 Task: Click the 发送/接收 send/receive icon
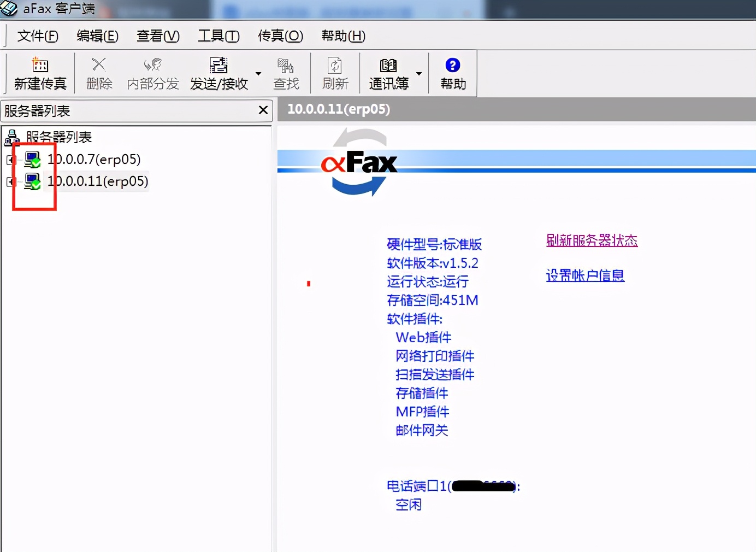218,65
